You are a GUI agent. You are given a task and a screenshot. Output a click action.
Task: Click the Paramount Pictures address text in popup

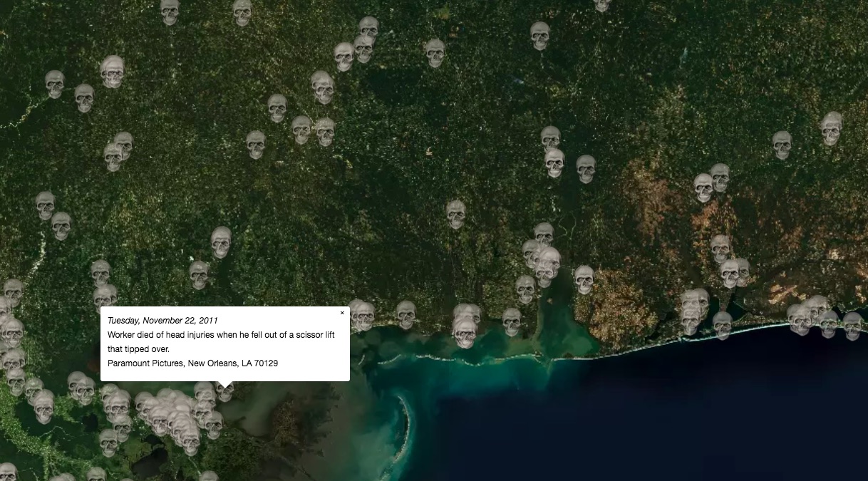tap(192, 363)
